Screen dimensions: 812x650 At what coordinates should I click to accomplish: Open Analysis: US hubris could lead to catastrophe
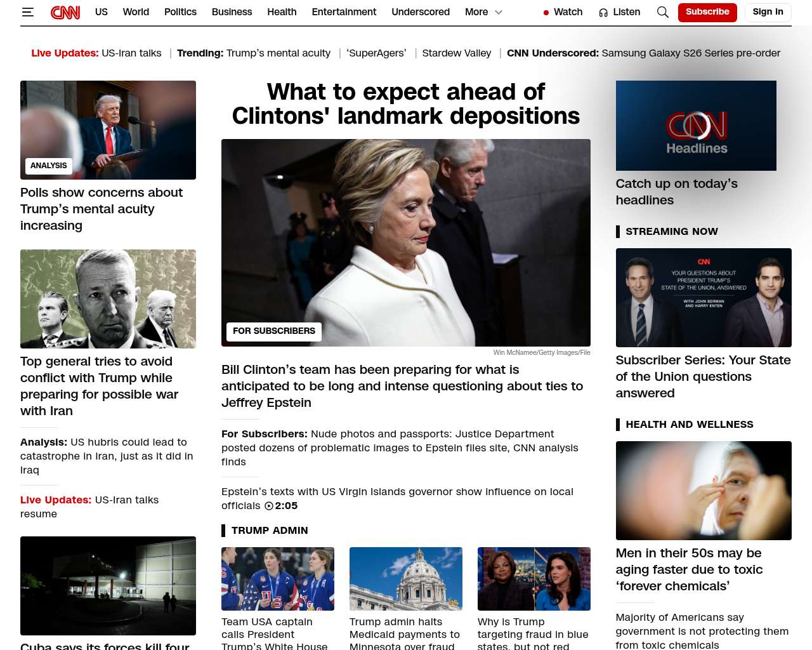pyautogui.click(x=107, y=456)
